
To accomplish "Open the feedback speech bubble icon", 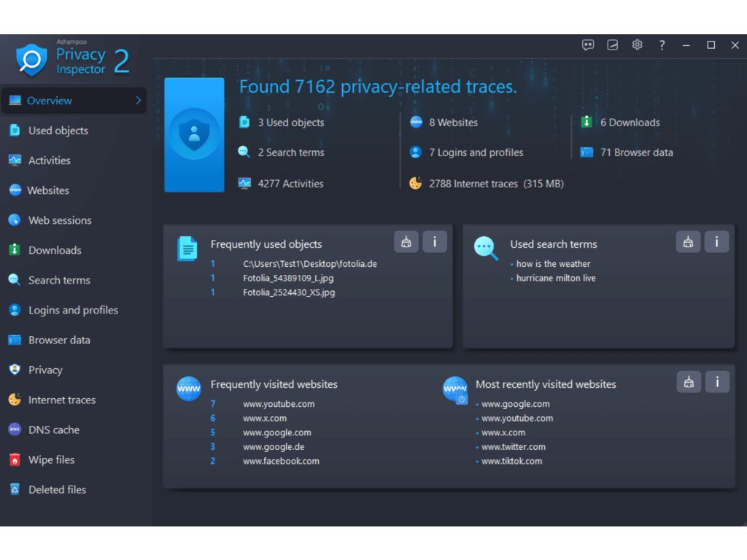I will [588, 45].
